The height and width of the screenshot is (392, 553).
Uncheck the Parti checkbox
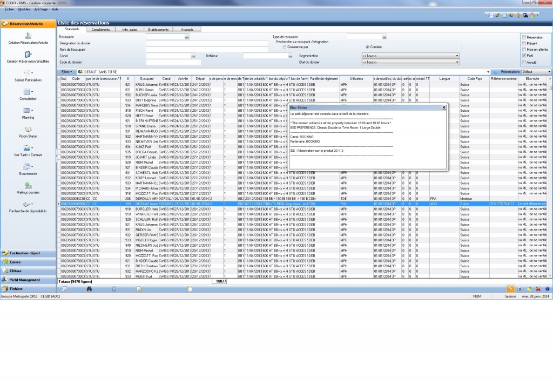[524, 55]
